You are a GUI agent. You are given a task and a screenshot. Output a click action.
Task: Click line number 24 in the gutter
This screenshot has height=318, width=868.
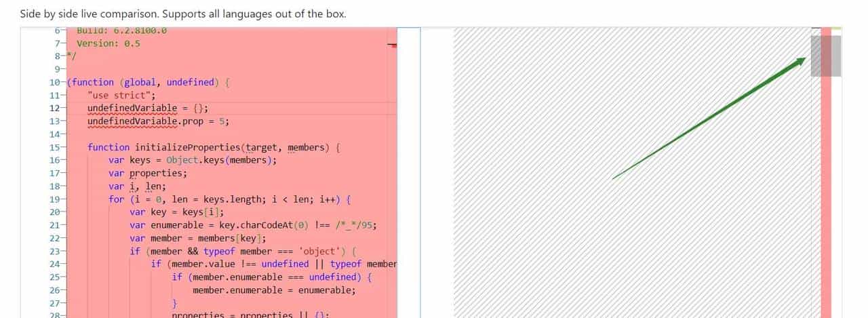point(53,264)
